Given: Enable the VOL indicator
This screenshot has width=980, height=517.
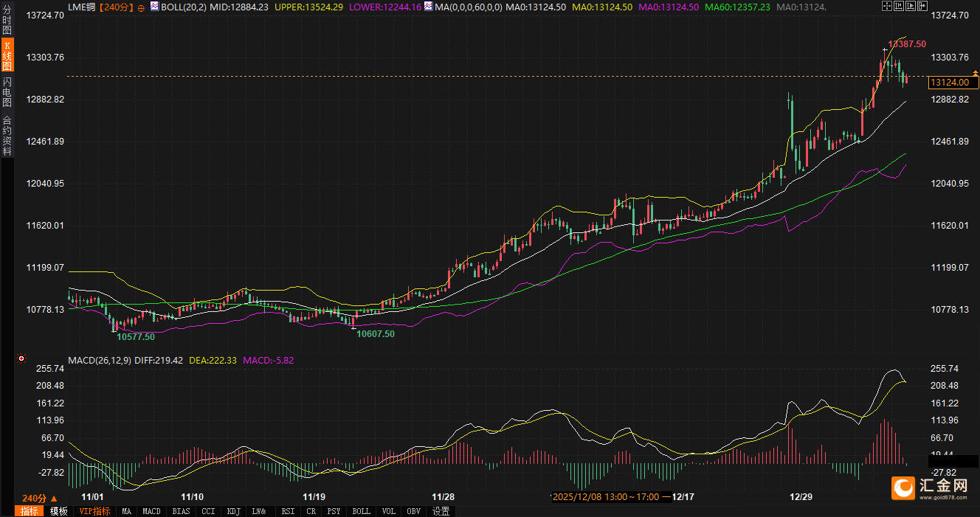Looking at the screenshot, I should pos(389,511).
